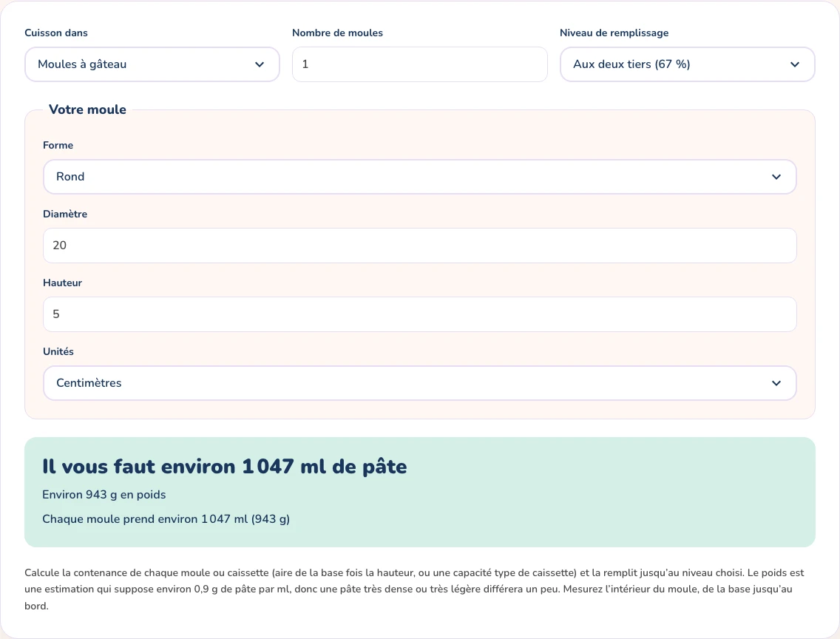Click the chevron arrow on Centimètres select
840x639 pixels.
tap(776, 383)
